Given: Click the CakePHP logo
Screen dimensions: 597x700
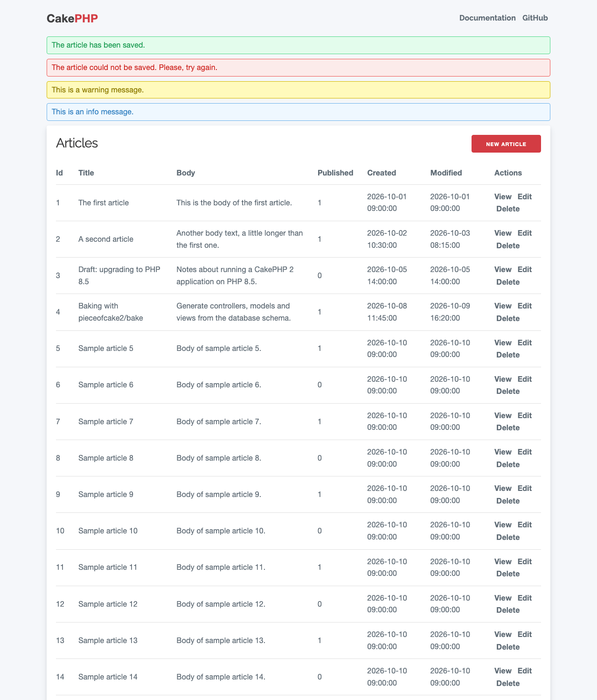Looking at the screenshot, I should tap(72, 18).
